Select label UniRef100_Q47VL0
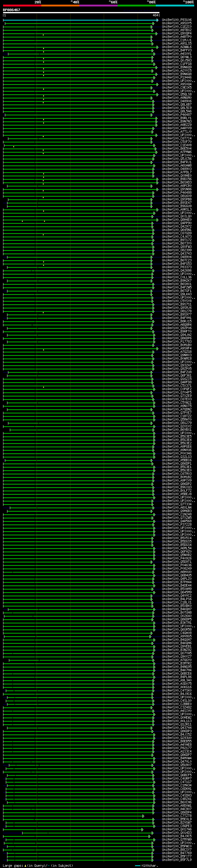The width and height of the screenshot is (197, 868). click(177, 762)
